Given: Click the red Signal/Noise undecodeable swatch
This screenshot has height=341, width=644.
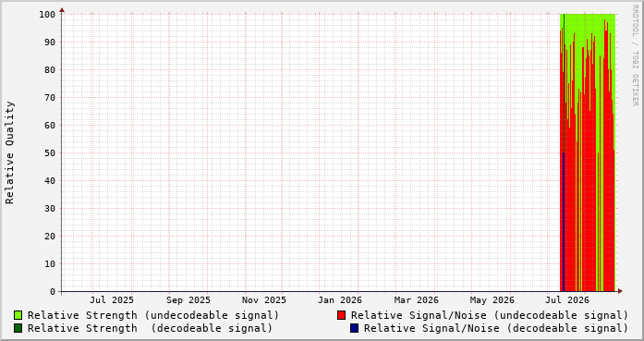Looking at the screenshot, I should tap(341, 315).
